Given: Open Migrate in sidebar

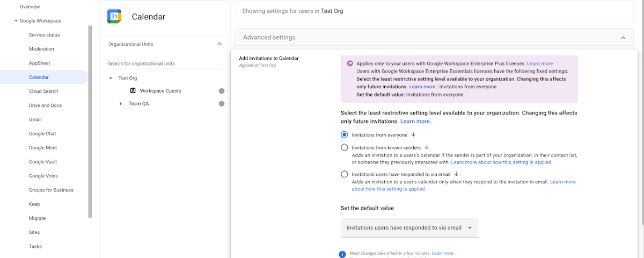Looking at the screenshot, I should click(37, 218).
